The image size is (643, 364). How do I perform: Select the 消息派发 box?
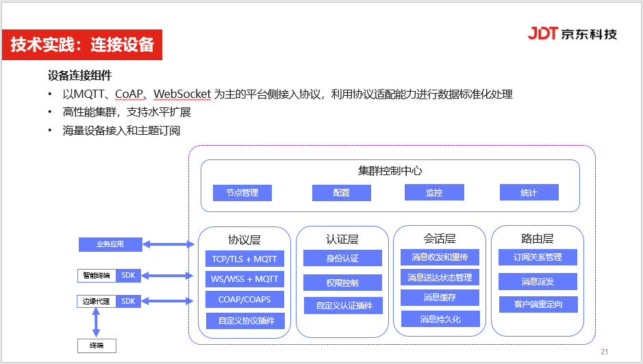[x=538, y=281]
